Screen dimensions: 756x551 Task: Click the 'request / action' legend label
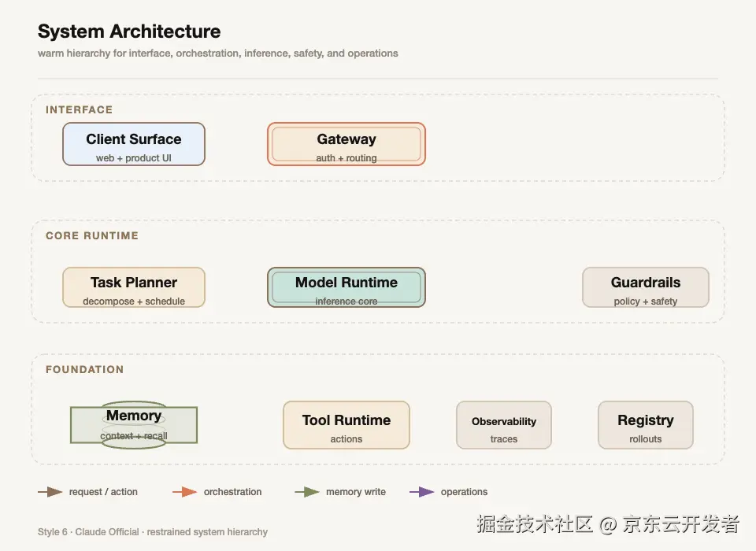pyautogui.click(x=103, y=492)
